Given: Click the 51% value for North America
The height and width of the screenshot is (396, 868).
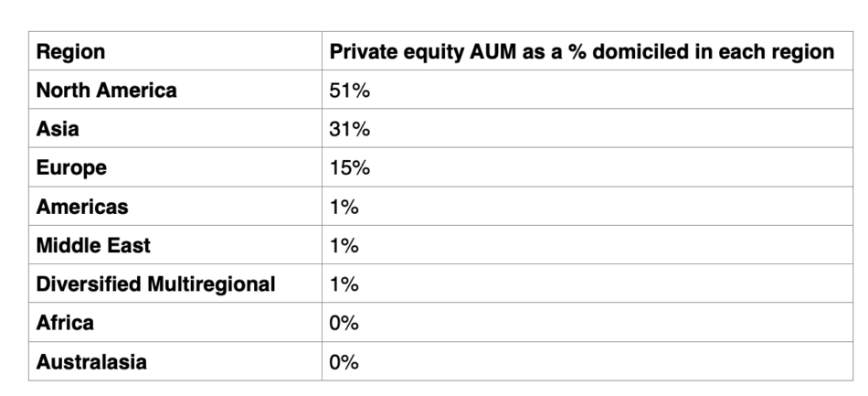Looking at the screenshot, I should point(349,91).
